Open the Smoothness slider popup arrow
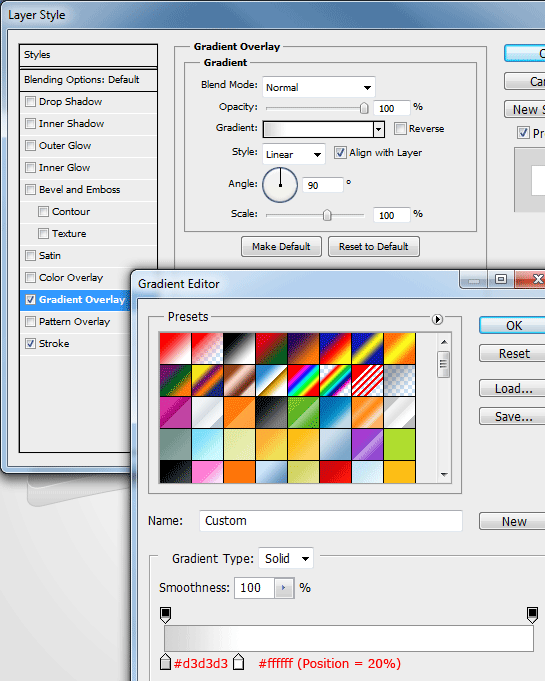 click(284, 588)
